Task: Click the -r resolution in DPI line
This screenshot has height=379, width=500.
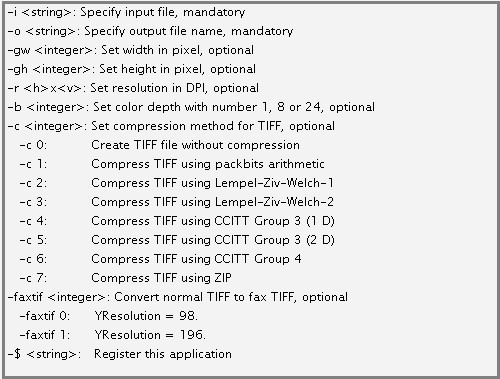Action: [133, 88]
